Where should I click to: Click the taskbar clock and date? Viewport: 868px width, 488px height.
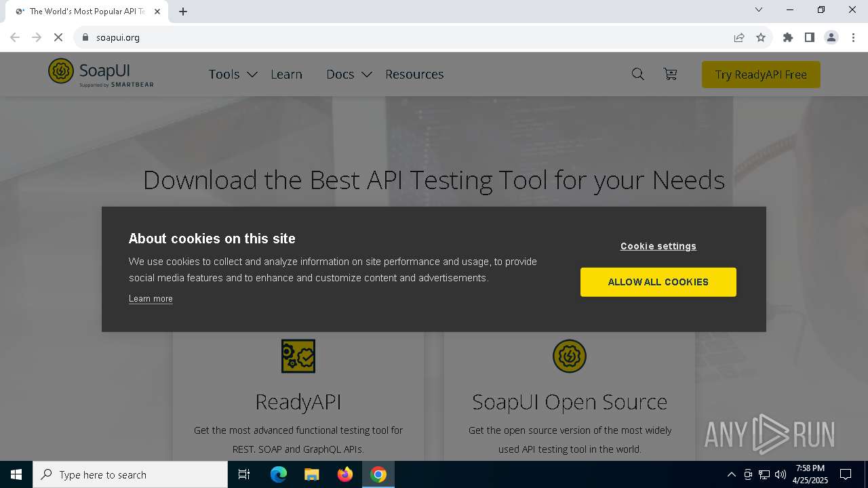coord(810,474)
